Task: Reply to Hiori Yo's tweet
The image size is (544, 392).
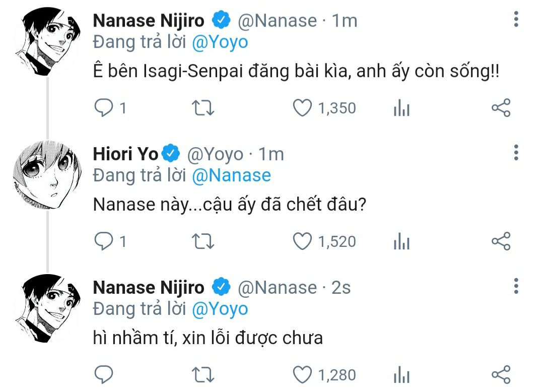Action: 104,242
